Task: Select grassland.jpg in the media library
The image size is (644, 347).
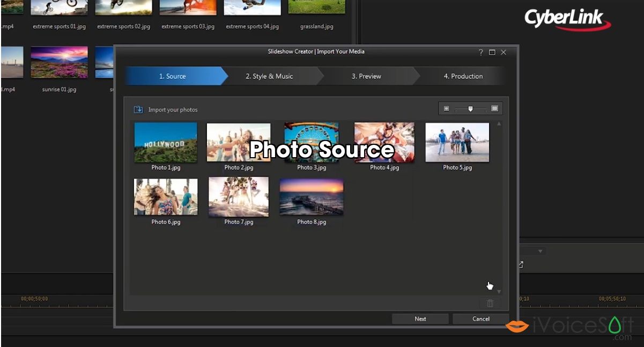Action: [316, 8]
